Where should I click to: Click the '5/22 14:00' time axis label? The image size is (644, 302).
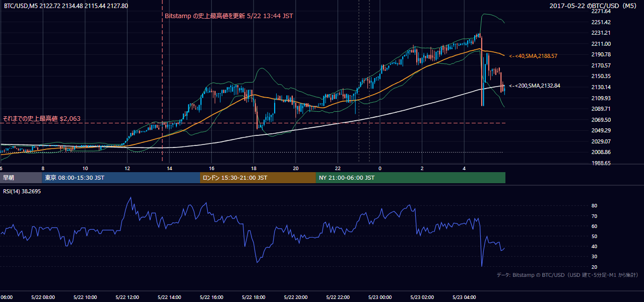[x=169, y=297]
